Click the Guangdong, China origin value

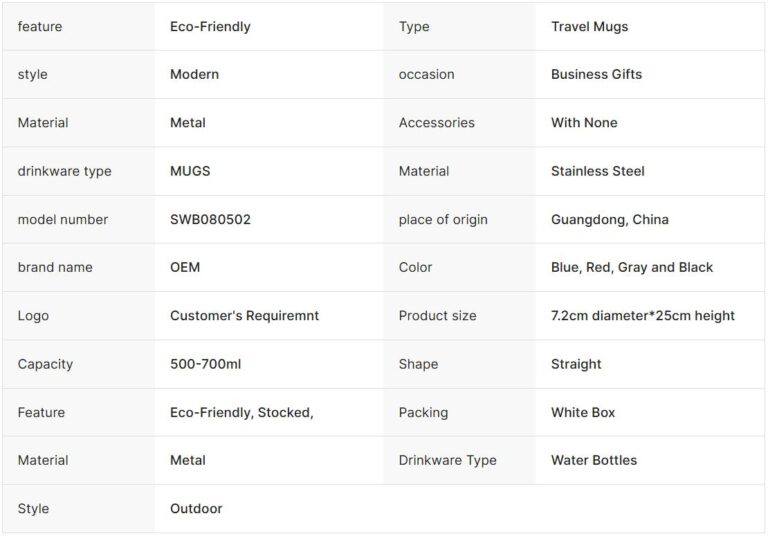(609, 220)
